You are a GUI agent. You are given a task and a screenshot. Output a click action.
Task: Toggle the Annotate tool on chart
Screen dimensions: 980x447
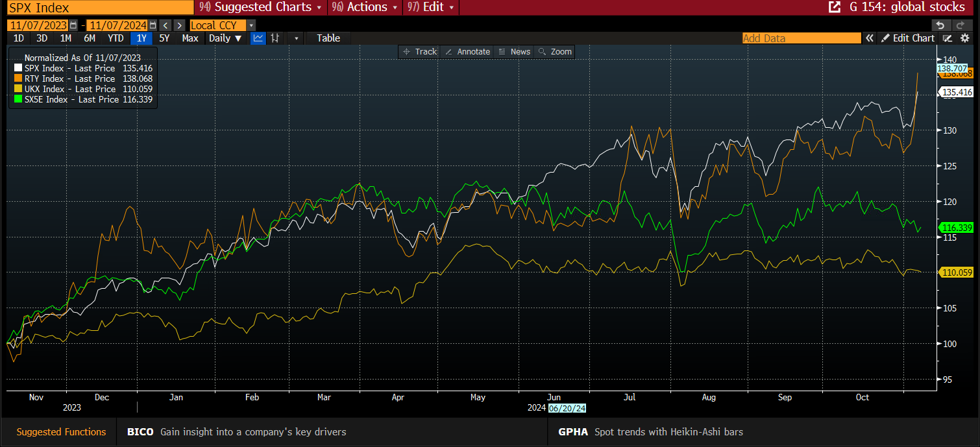coord(467,52)
